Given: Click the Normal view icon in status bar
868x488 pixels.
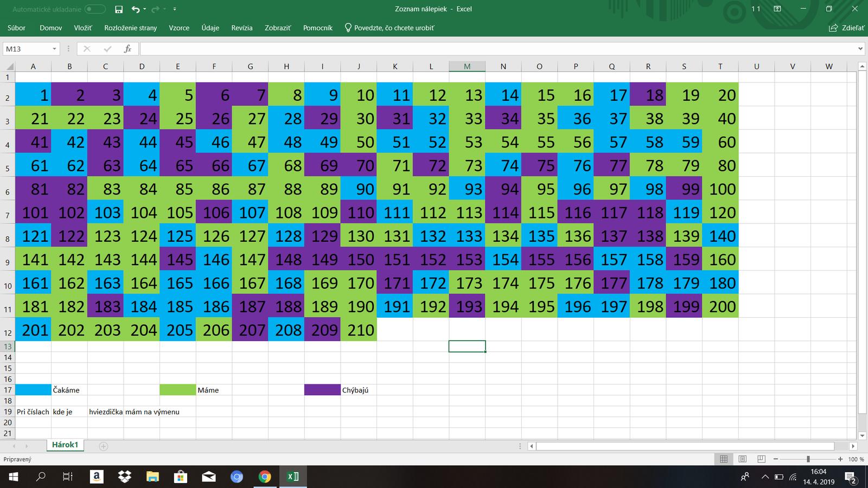Looking at the screenshot, I should coord(724,459).
